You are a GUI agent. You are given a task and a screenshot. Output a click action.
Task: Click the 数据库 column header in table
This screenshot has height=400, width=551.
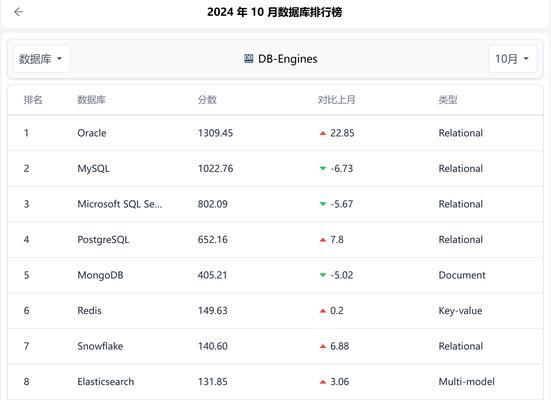coord(91,100)
